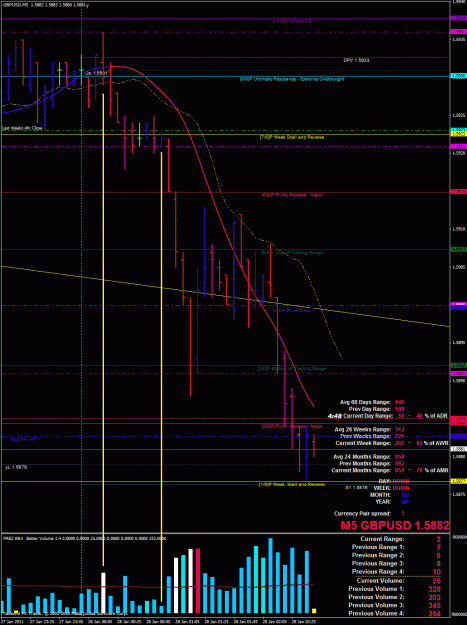This screenshot has height=625, width=467.
Task: Click the Current Volume label
Action: pos(380,580)
